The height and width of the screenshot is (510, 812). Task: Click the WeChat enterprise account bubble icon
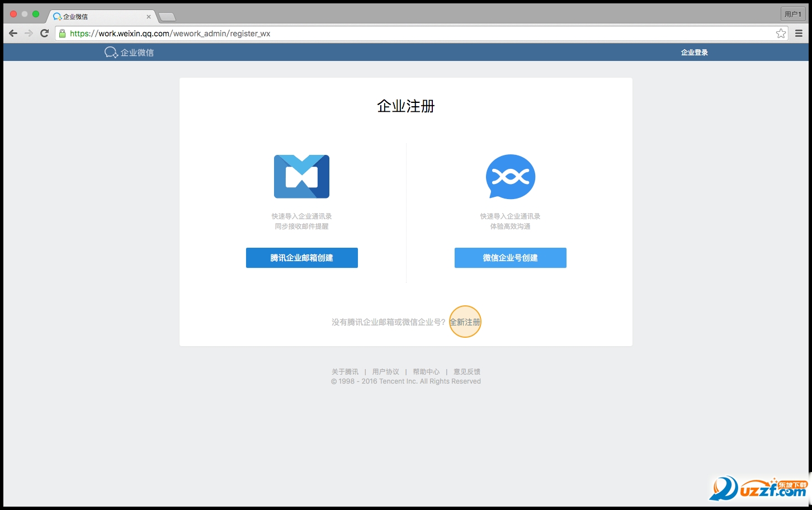(511, 177)
